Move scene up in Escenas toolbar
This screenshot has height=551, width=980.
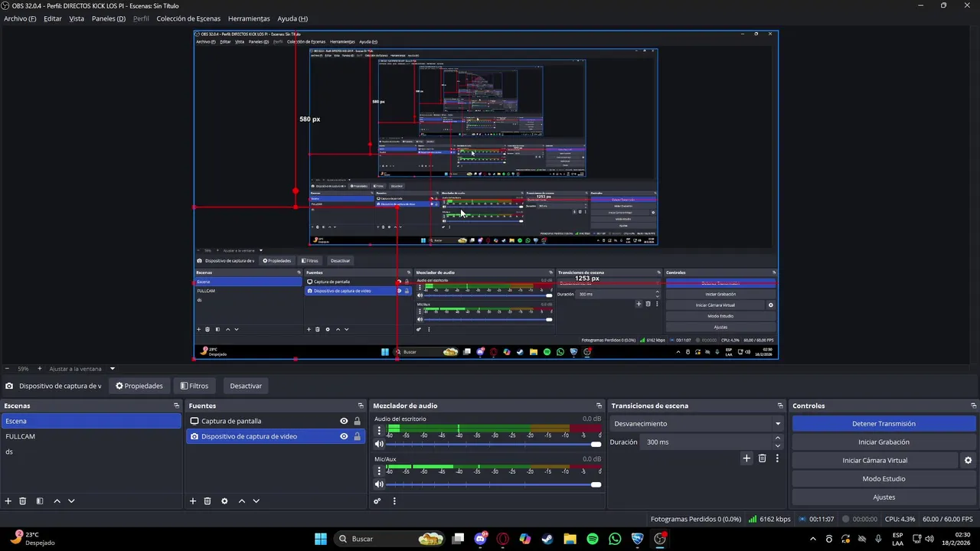[x=57, y=501]
